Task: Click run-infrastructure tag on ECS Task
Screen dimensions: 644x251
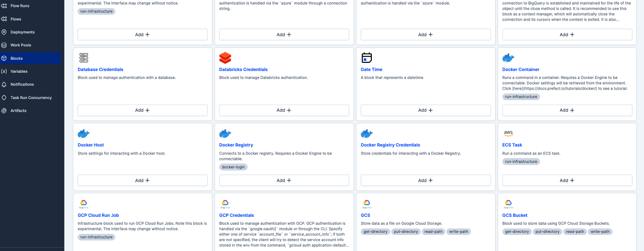Action: point(521,162)
